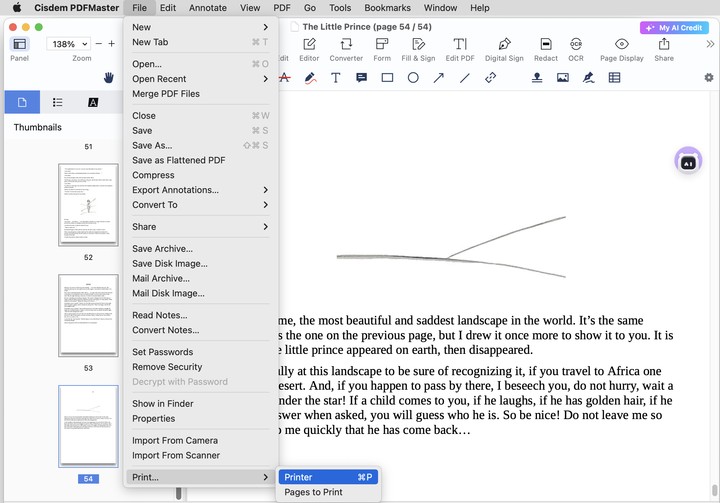Select Import From Scanner
720x503 pixels.
pyautogui.click(x=201, y=455)
